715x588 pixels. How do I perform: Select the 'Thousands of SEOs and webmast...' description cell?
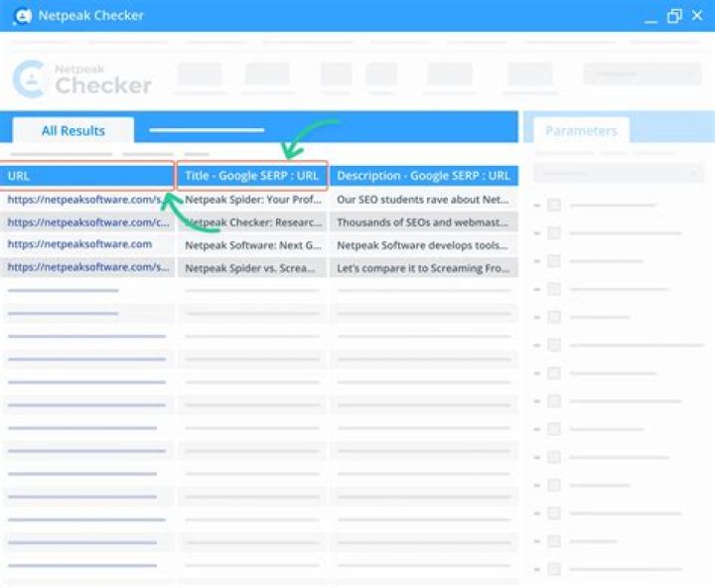point(423,222)
